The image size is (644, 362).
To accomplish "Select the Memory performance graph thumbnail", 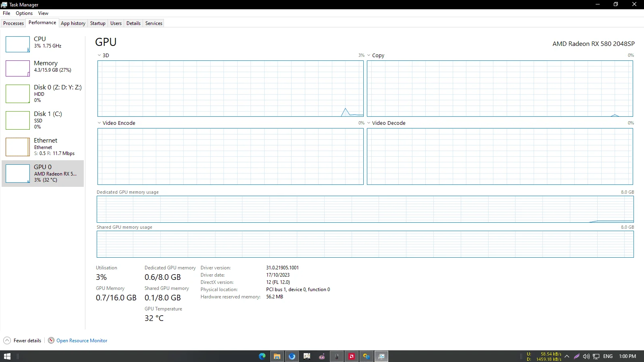I will coord(18,68).
